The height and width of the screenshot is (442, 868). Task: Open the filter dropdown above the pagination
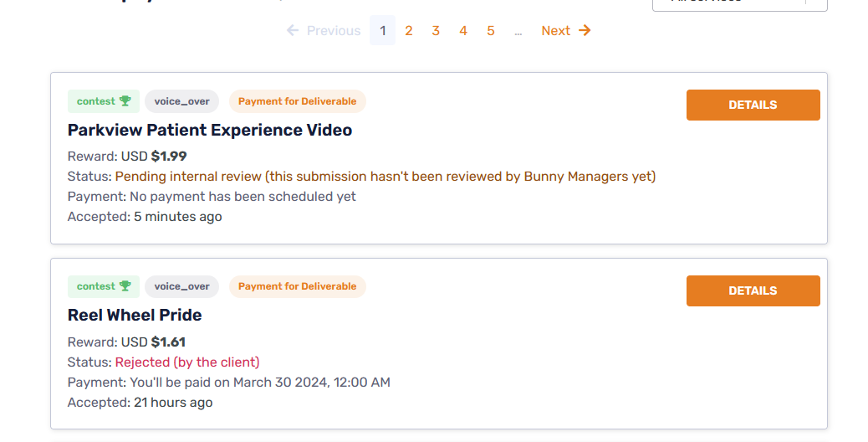tap(739, 3)
